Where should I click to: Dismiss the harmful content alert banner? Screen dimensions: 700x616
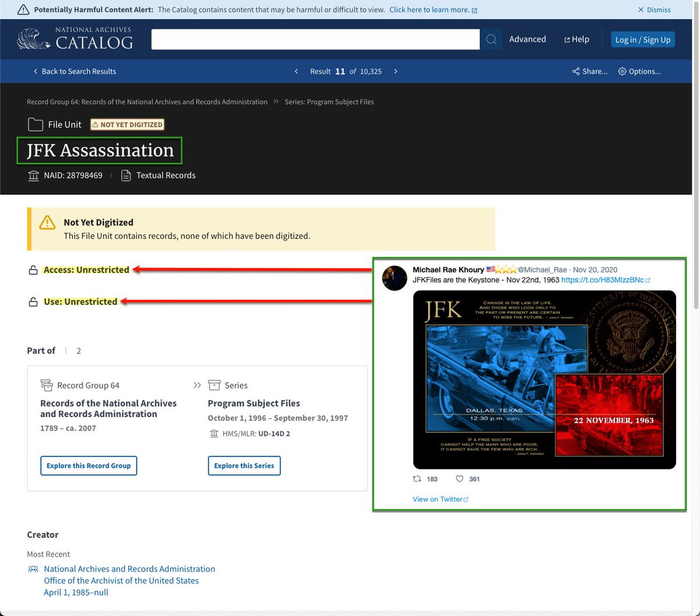[654, 9]
